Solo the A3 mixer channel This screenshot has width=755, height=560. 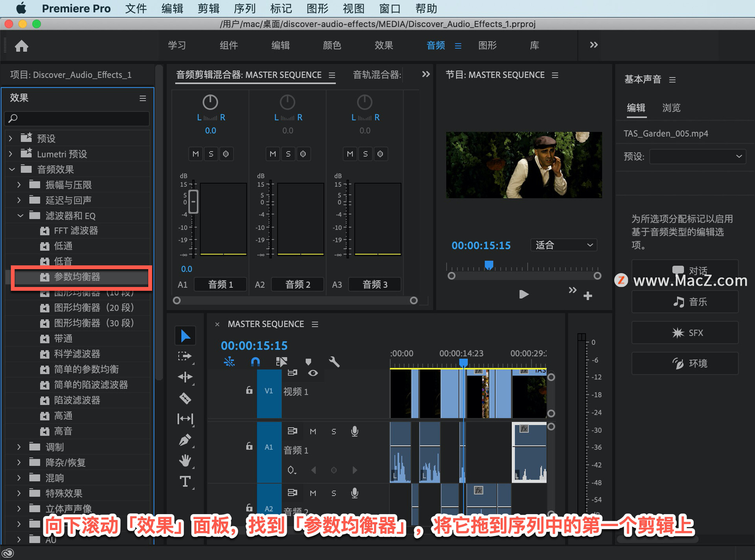(x=365, y=154)
